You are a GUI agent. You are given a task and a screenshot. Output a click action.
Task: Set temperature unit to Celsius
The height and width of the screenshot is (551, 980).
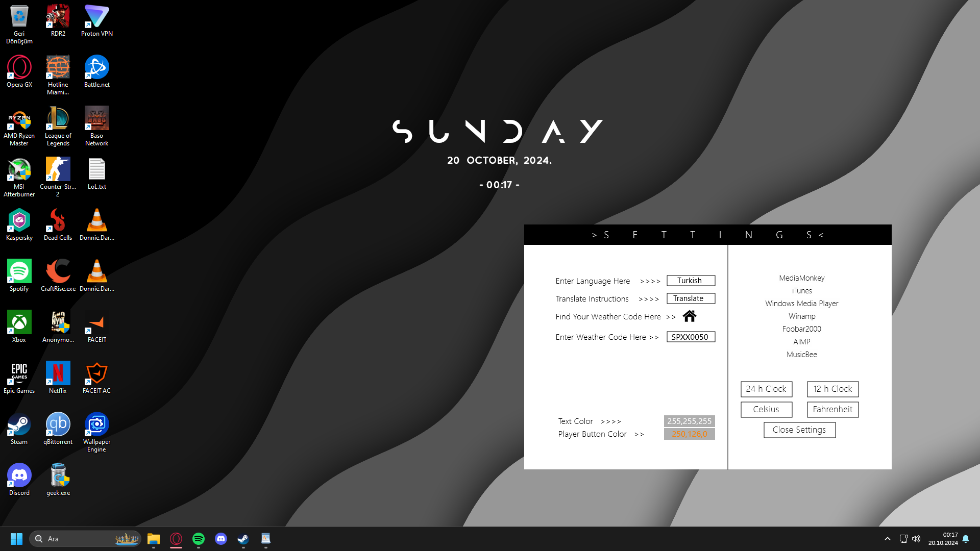[x=766, y=410]
